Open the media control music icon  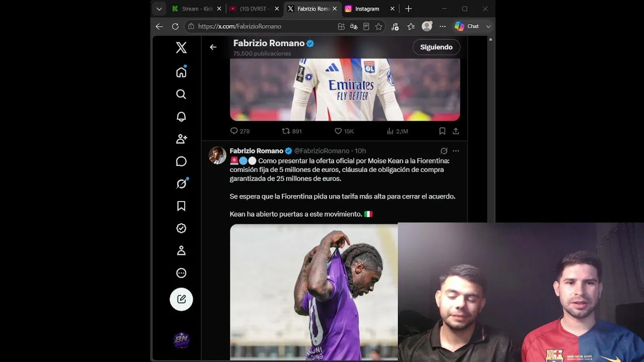point(395,26)
